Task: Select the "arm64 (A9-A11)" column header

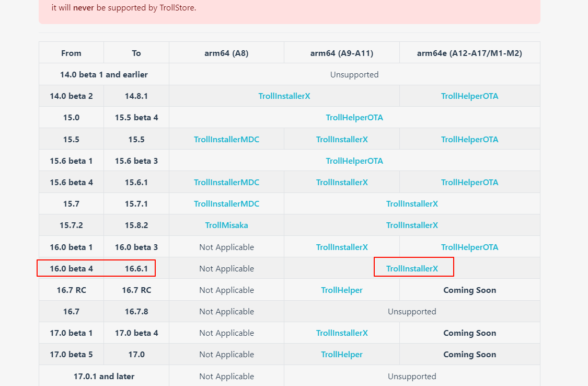Action: click(342, 53)
